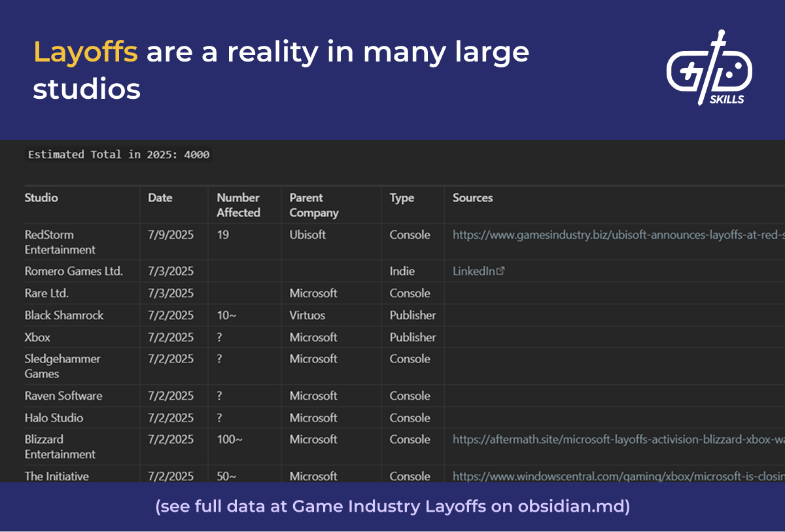Screen dimensions: 785x532
Task: Click the question mark in Raven Software row
Action: [220, 396]
